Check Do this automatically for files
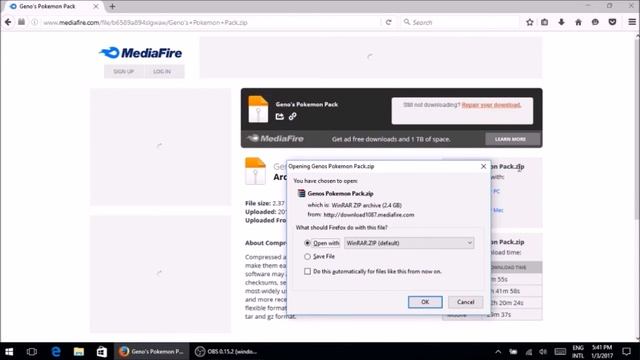Screen dimensions: 640x360 pos(307,271)
